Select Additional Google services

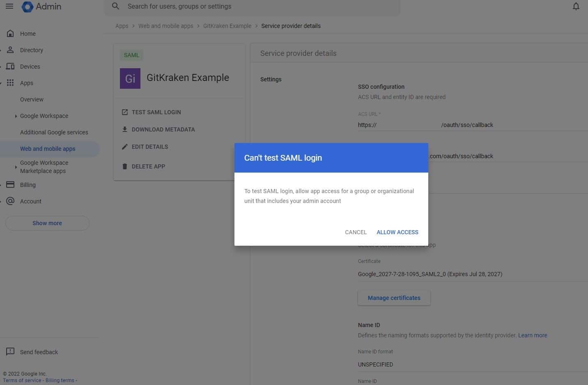pos(54,132)
